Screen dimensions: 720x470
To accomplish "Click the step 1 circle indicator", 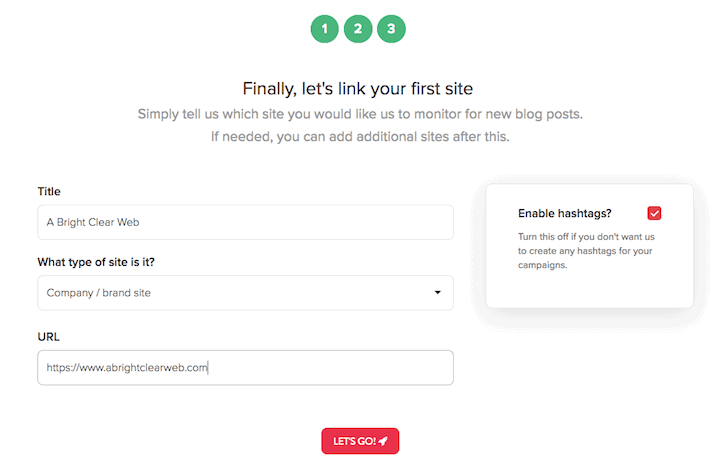I will click(325, 29).
